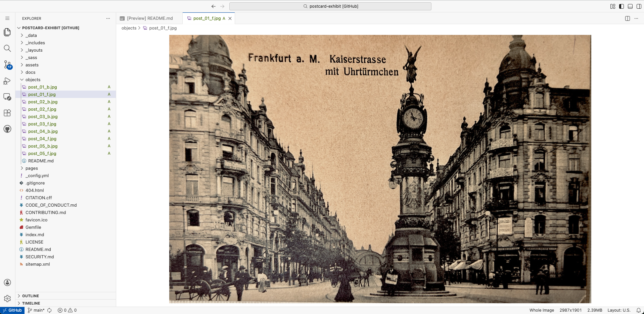Open Source Control view with 17 changes
This screenshot has height=314, width=644.
tap(7, 64)
